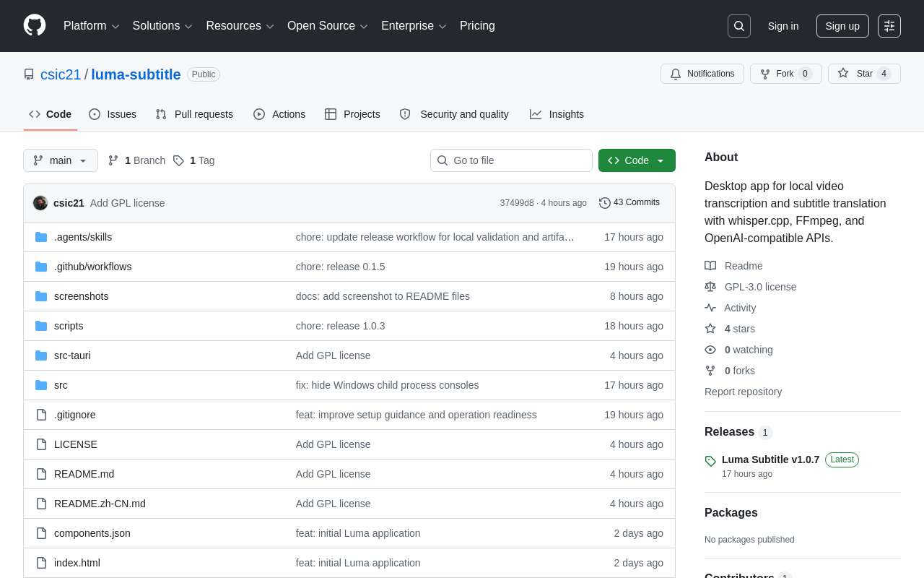
Task: Click the index.html file icon
Action: 41,563
